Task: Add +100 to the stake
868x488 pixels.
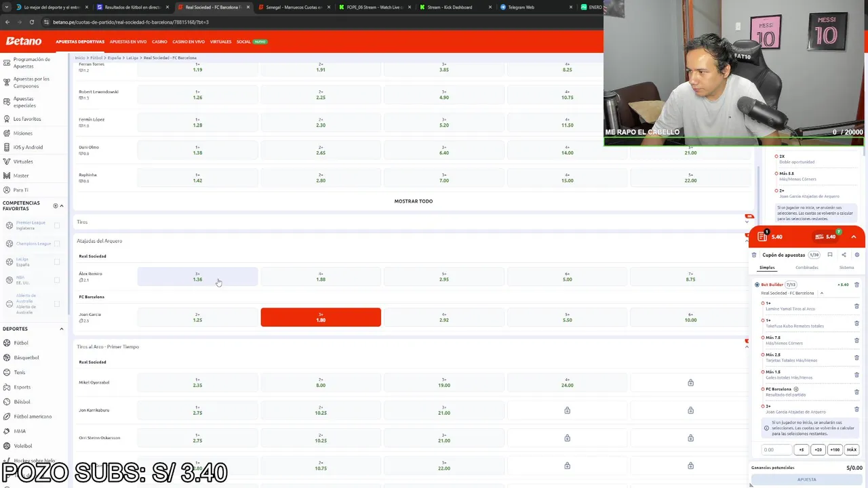Action: [x=835, y=449]
